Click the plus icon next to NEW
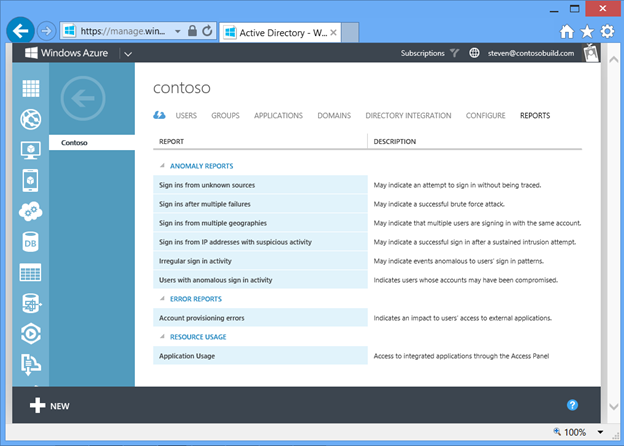This screenshot has width=624, height=446. tap(37, 405)
